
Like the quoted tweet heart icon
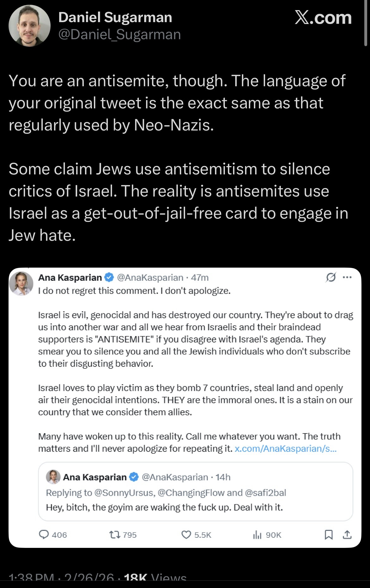click(x=186, y=535)
